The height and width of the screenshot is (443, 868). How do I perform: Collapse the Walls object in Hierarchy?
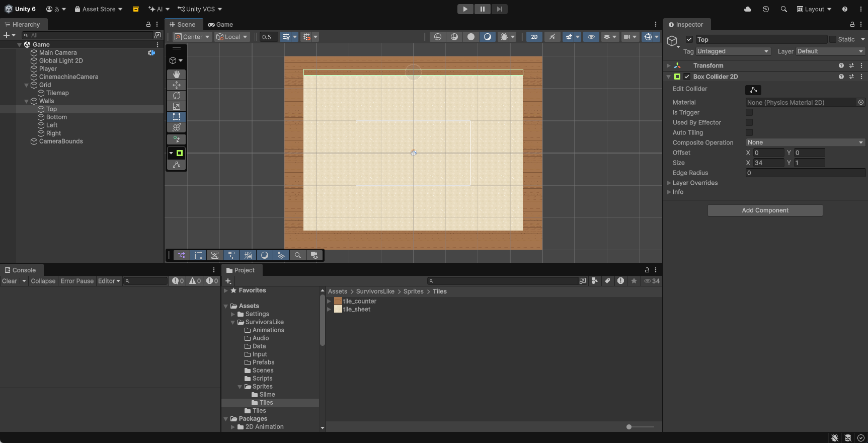[x=27, y=101]
